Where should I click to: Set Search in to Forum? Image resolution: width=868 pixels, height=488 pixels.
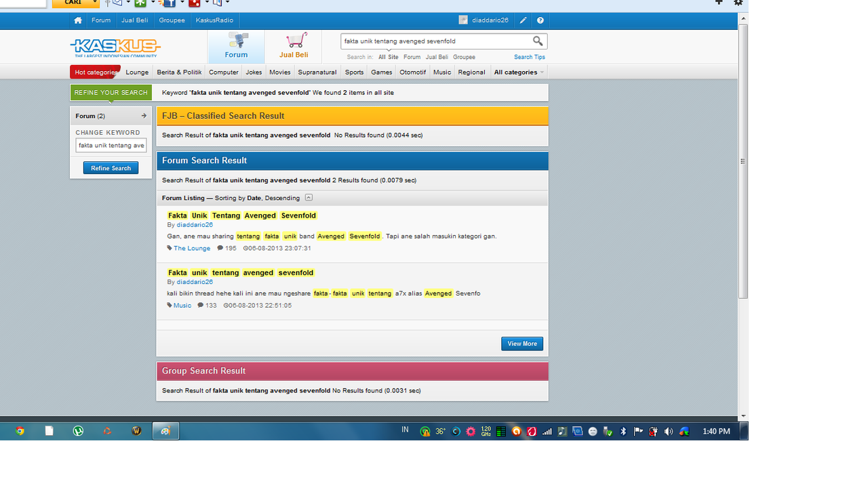pos(412,57)
